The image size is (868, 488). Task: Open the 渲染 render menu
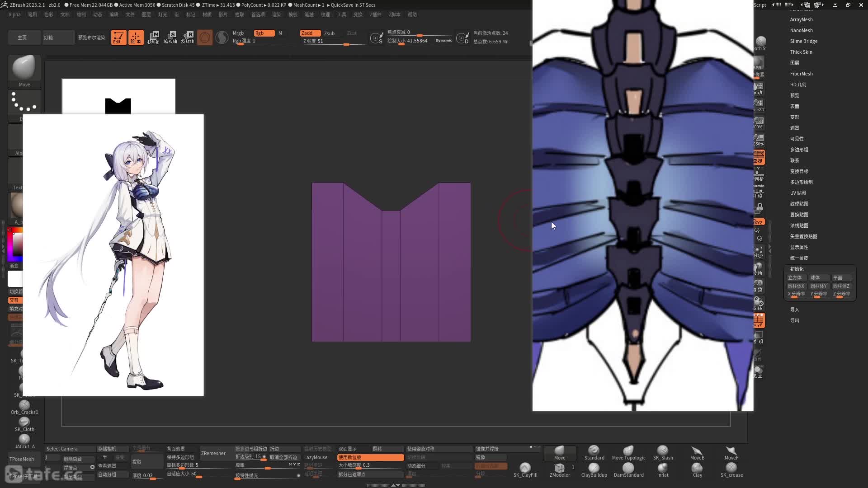(x=277, y=14)
